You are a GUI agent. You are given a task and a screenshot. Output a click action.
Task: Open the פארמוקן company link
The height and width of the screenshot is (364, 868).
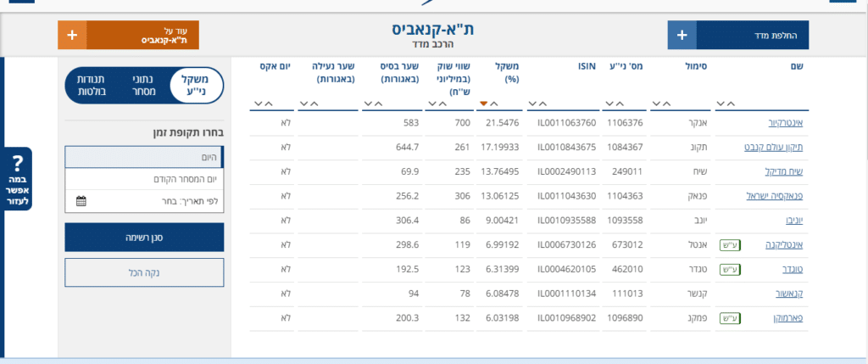(787, 318)
